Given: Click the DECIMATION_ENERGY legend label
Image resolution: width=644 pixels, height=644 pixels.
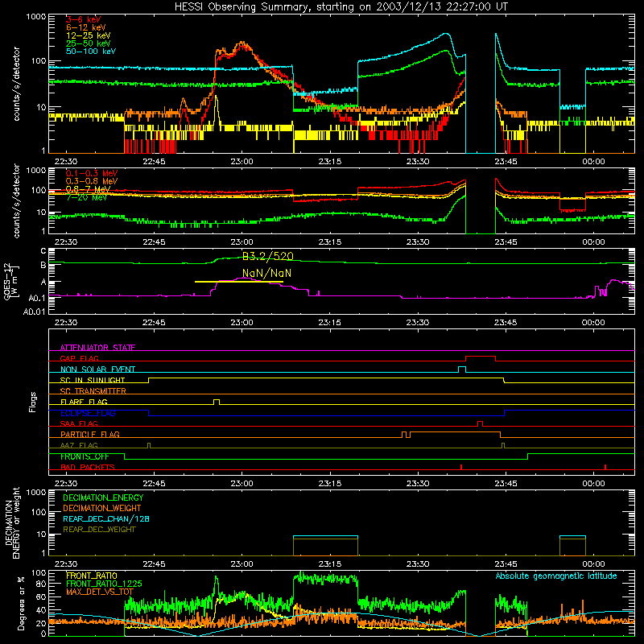Looking at the screenshot, I should [103, 497].
